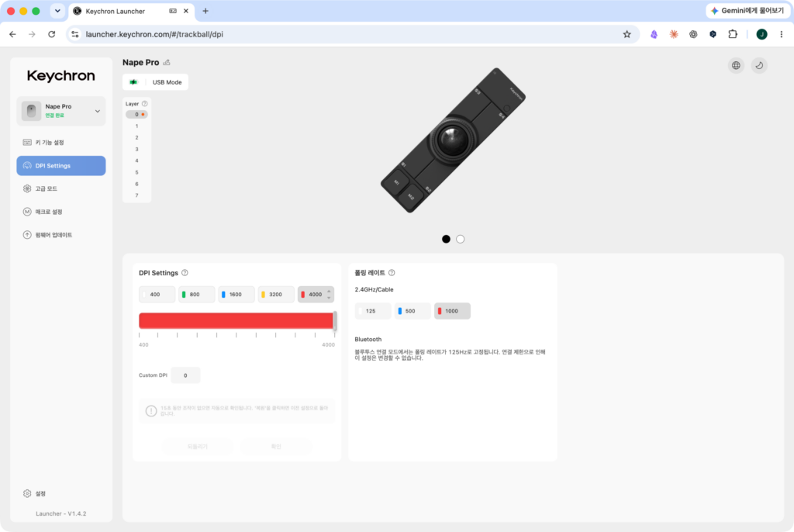Set polling rate to 1000
Image resolution: width=794 pixels, height=532 pixels.
452,311
